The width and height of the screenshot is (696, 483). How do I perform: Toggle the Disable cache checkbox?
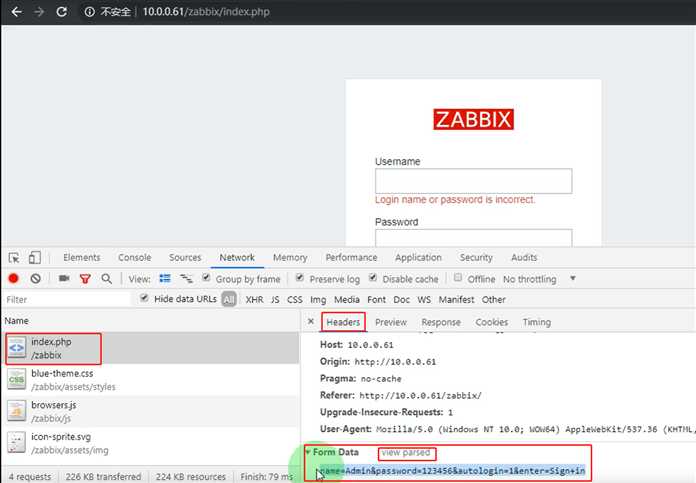tap(373, 277)
